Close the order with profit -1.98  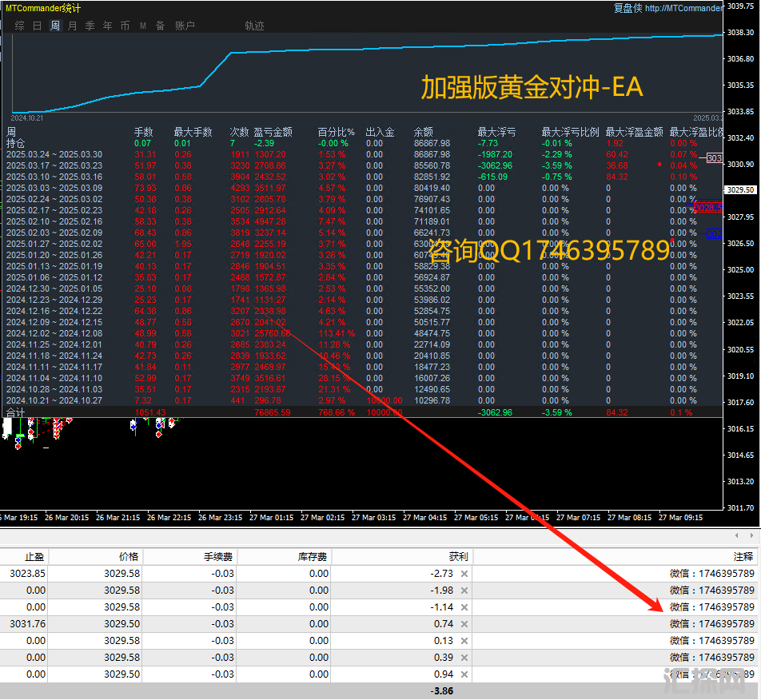464,591
